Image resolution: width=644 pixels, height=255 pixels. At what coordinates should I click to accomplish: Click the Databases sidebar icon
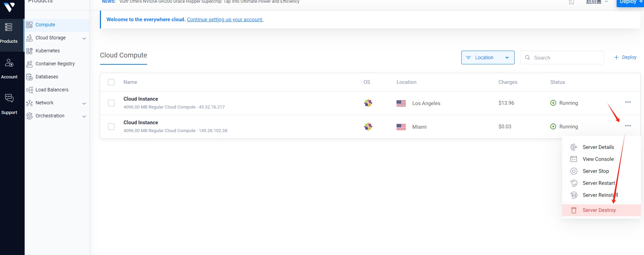pyautogui.click(x=29, y=77)
